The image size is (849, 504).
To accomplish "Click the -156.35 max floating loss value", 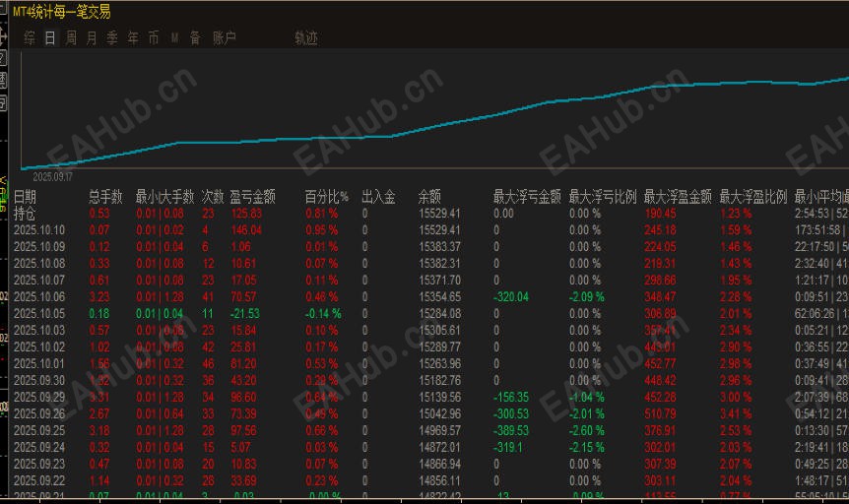I will click(511, 398).
